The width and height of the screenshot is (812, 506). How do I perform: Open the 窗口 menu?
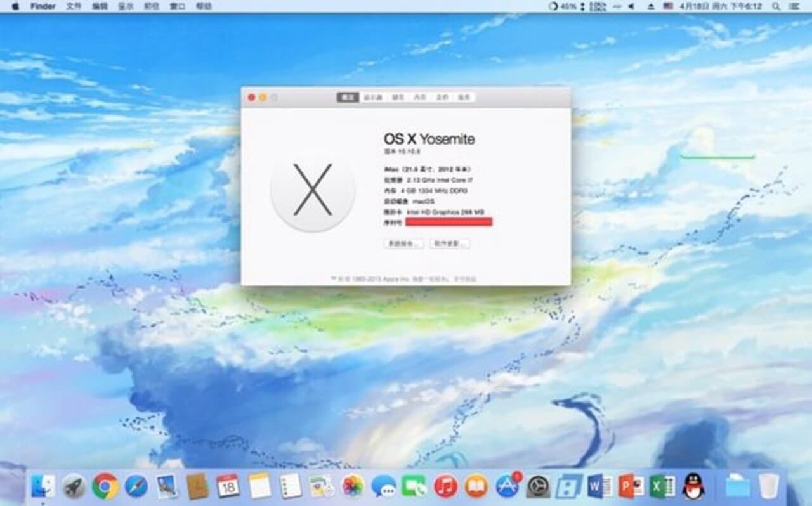(178, 6)
